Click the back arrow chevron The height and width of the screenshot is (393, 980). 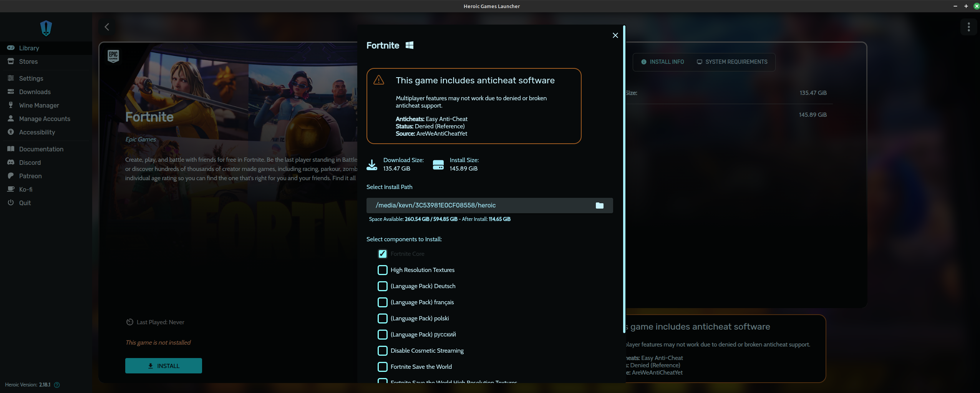point(107,27)
